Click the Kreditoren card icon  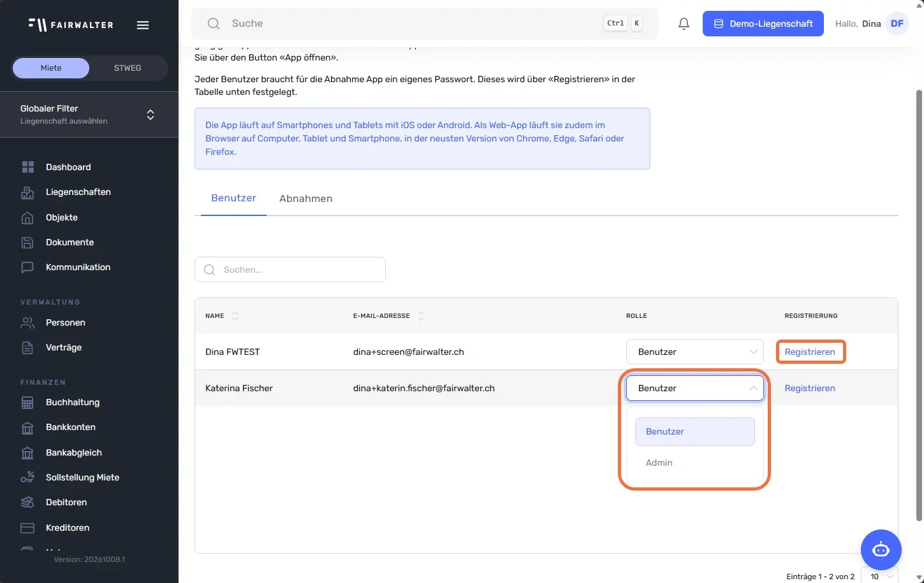click(27, 528)
